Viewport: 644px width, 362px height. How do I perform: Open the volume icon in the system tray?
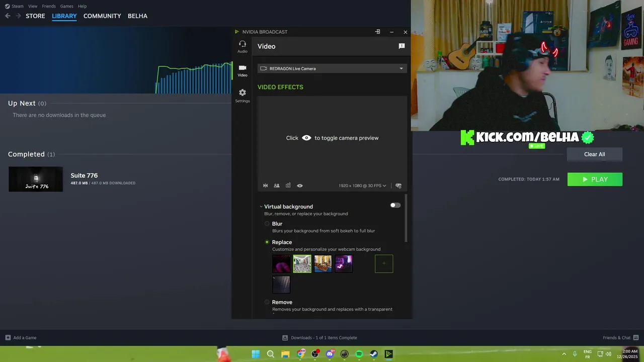pyautogui.click(x=609, y=354)
